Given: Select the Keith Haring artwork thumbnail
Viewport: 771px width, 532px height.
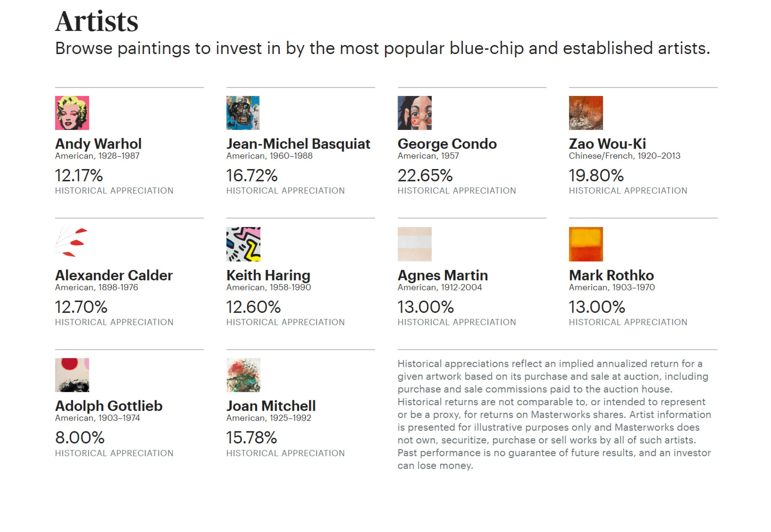Looking at the screenshot, I should coord(243,244).
